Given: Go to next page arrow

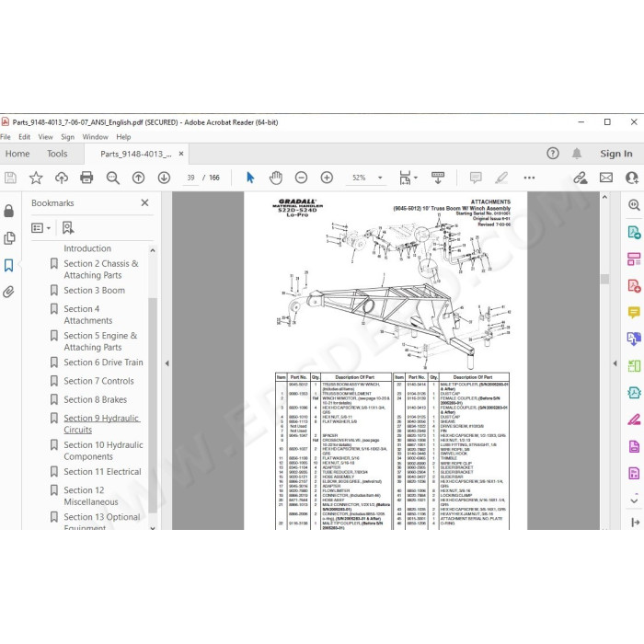Looking at the screenshot, I should click(164, 178).
